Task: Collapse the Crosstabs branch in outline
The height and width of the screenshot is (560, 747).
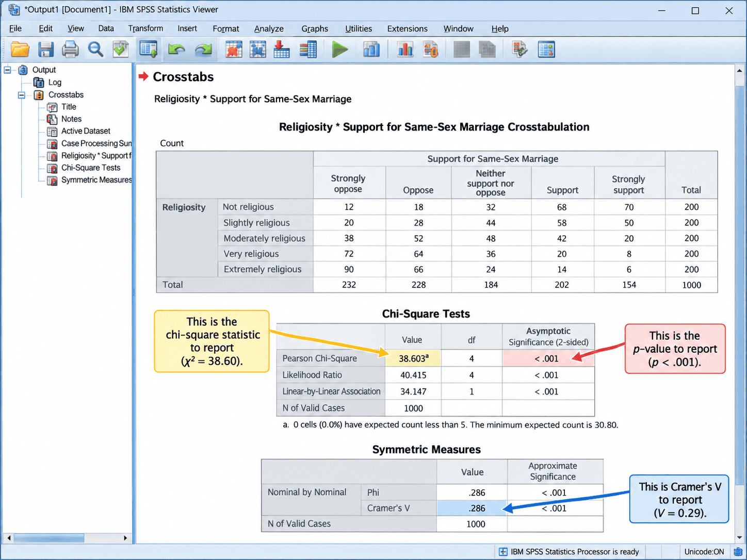Action: pyautogui.click(x=22, y=95)
